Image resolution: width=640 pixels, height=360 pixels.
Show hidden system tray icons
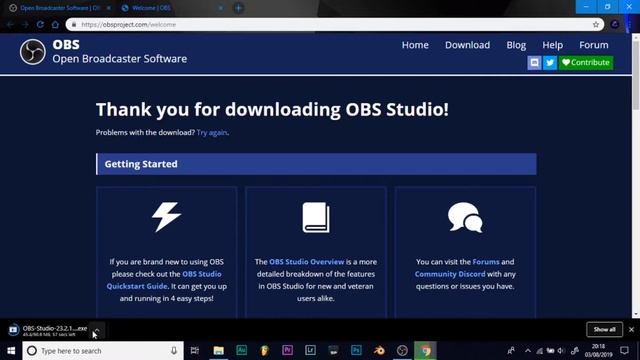pyautogui.click(x=528, y=351)
